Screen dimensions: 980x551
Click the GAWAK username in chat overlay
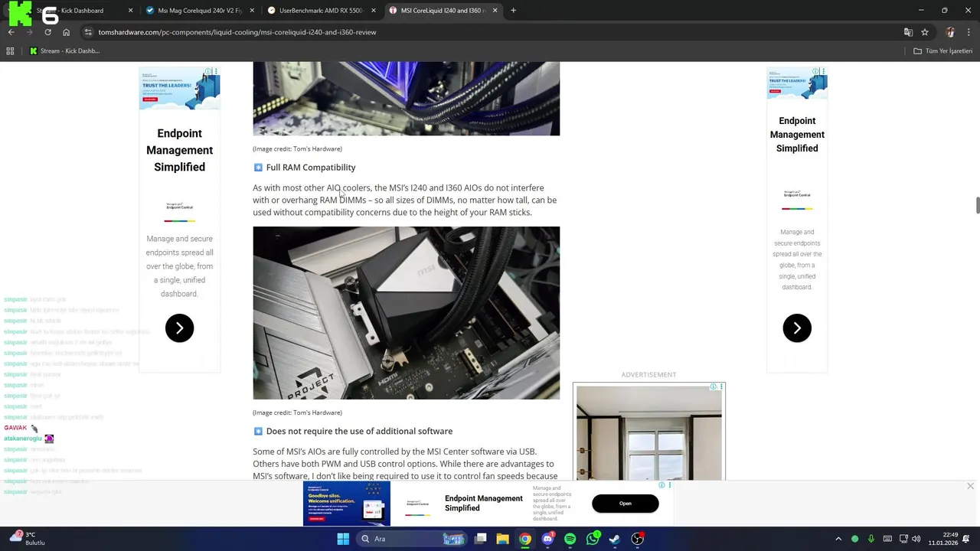click(x=15, y=428)
